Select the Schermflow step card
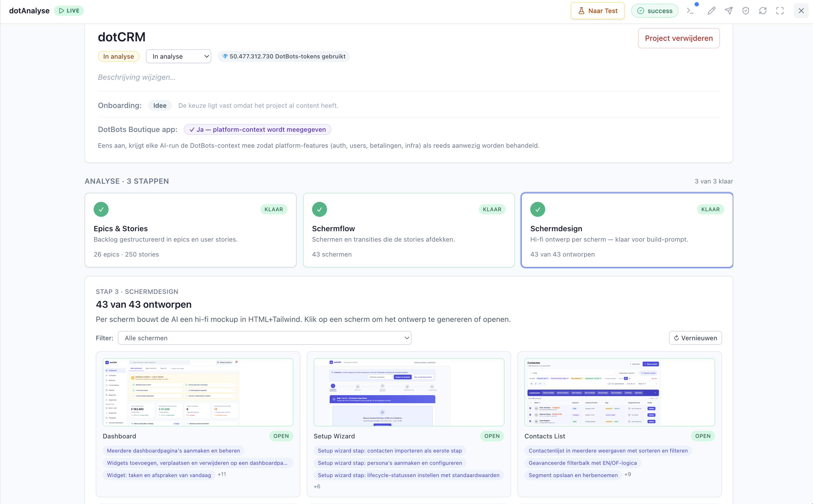 coord(409,230)
